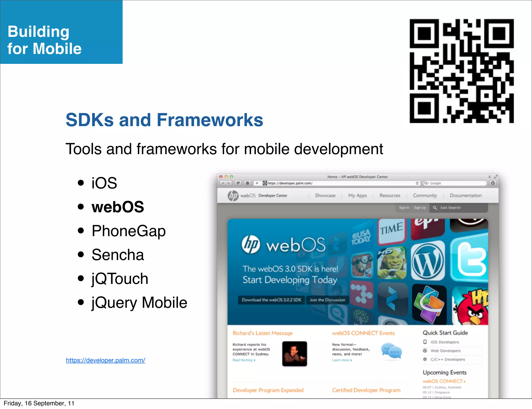Click Developer Program Expanded heading

(x=268, y=390)
